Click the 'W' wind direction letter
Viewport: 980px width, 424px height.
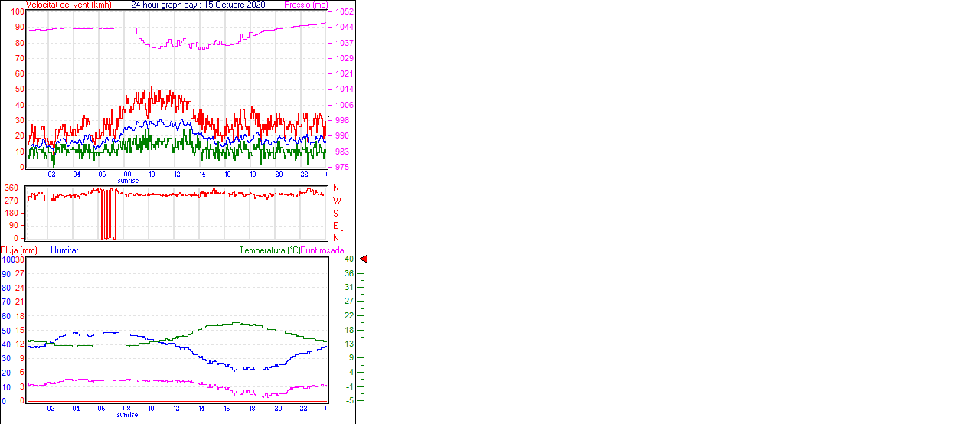[x=337, y=201]
